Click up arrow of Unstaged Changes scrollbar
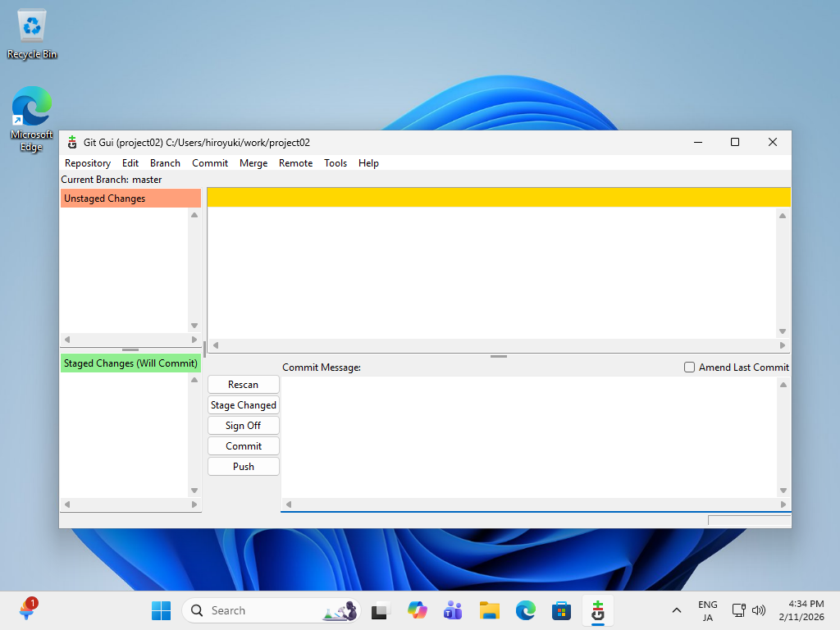This screenshot has width=840, height=630. (194, 215)
